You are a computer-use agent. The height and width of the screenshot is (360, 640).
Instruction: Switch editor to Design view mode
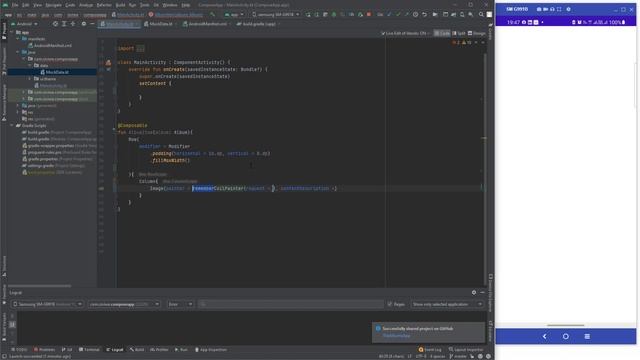[x=476, y=33]
